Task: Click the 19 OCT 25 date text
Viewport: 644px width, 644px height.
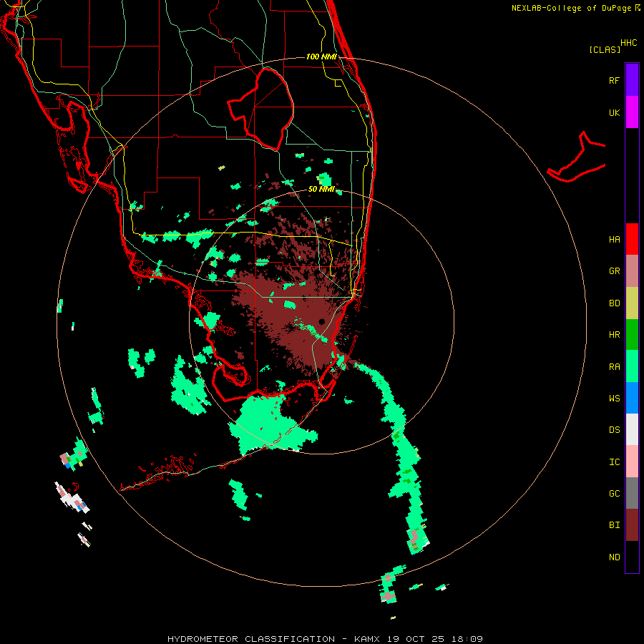Action: 416,639
